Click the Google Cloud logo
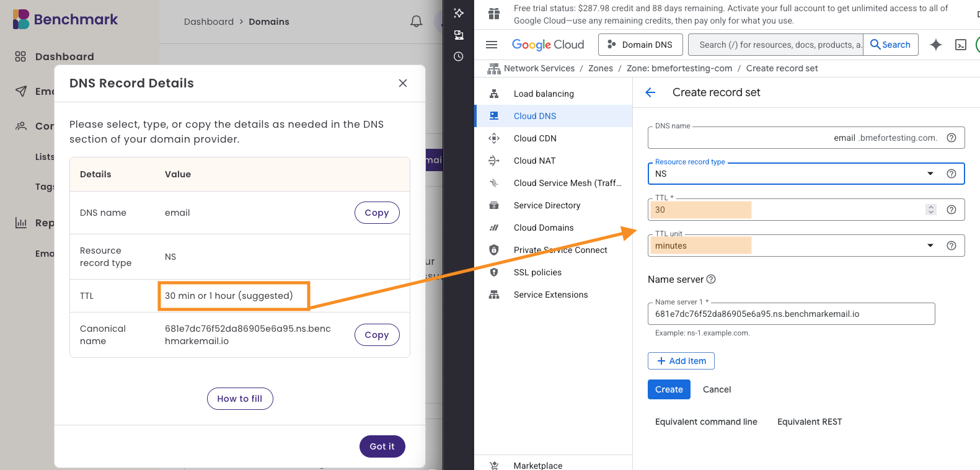980x470 pixels. [548, 45]
